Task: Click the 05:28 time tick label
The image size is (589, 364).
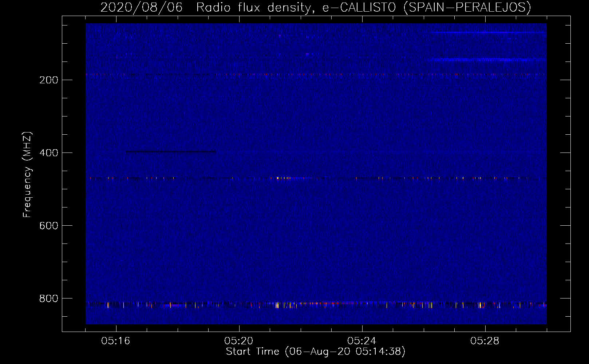Action: click(x=485, y=341)
